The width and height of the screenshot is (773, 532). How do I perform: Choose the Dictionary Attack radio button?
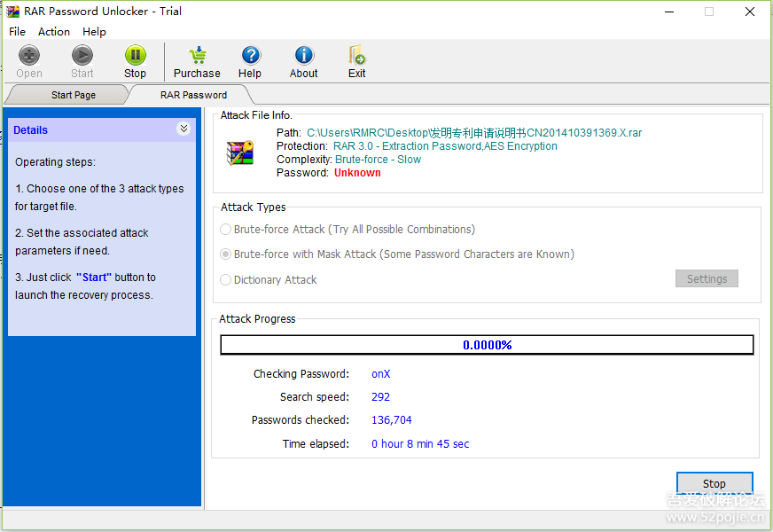coord(226,280)
